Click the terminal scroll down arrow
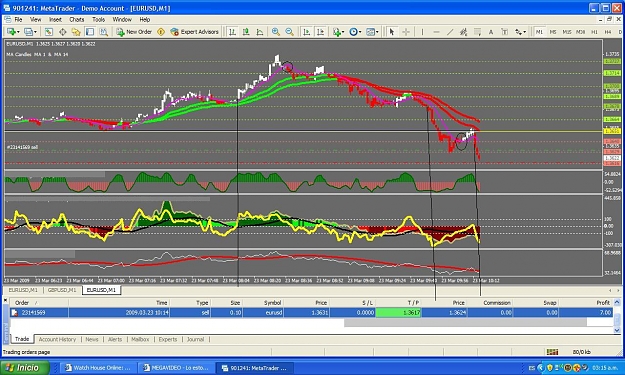Screen dimensions: 625x375 point(617,330)
